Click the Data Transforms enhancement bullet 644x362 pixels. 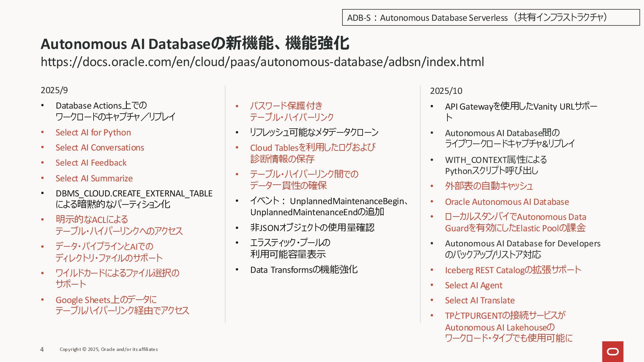click(x=304, y=270)
